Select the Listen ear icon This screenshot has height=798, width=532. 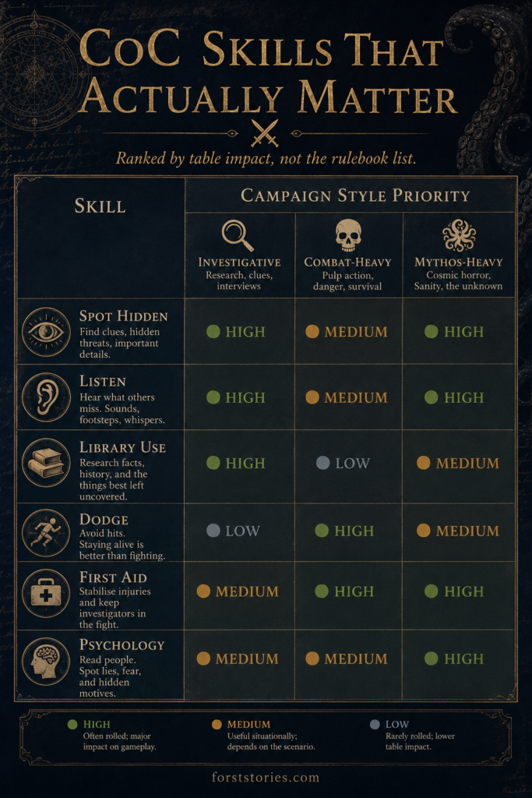click(46, 397)
